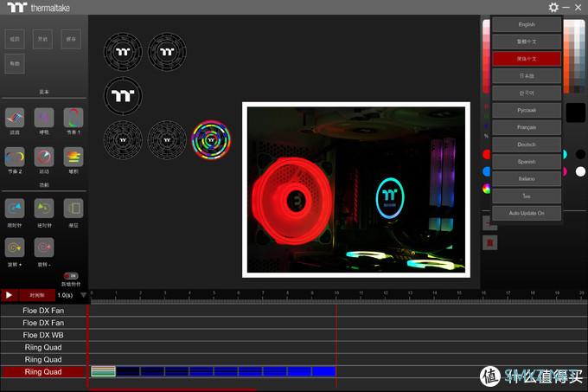This screenshot has width=588, height=392.
Task: Select the highlighted 简体中文 language option
Action: click(x=527, y=59)
